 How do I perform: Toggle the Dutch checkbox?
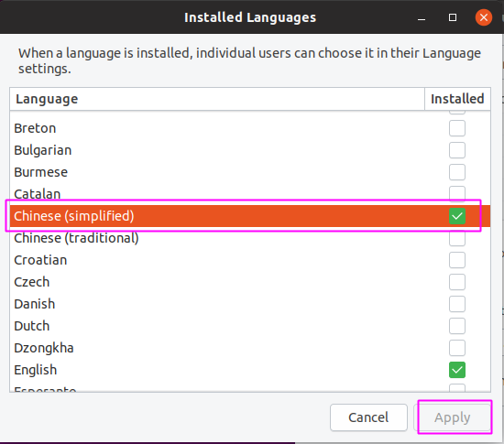pyautogui.click(x=456, y=326)
